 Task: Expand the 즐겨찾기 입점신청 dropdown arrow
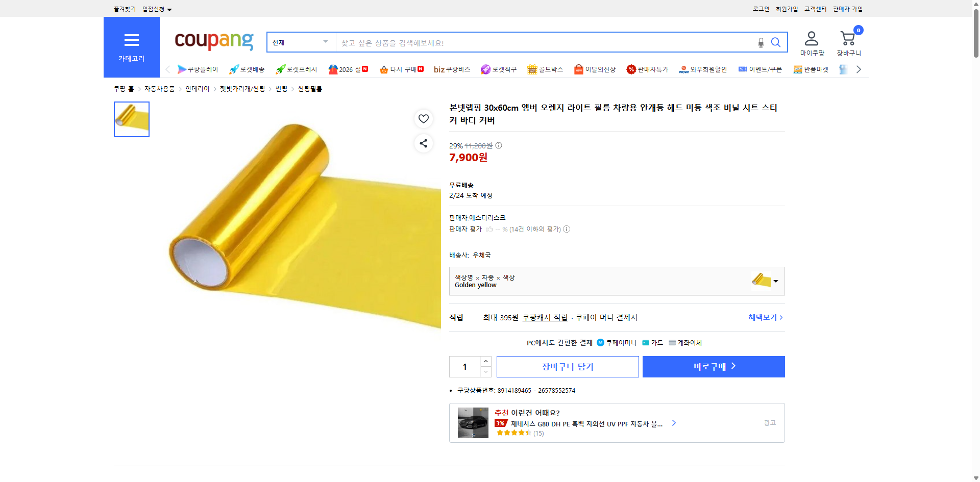170,9
